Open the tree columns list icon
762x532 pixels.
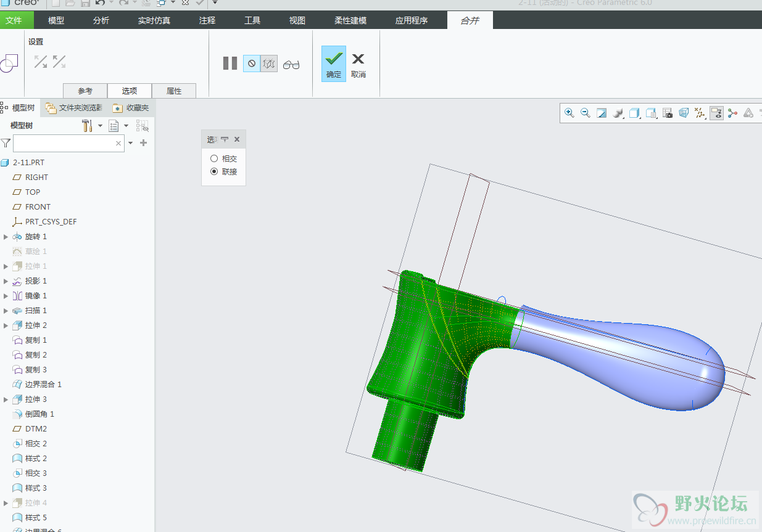[114, 126]
